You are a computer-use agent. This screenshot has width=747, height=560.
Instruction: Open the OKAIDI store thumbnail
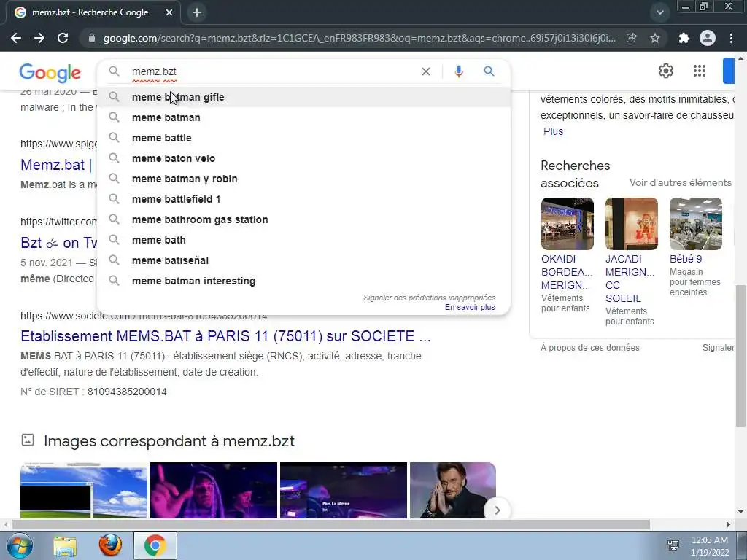coord(568,224)
